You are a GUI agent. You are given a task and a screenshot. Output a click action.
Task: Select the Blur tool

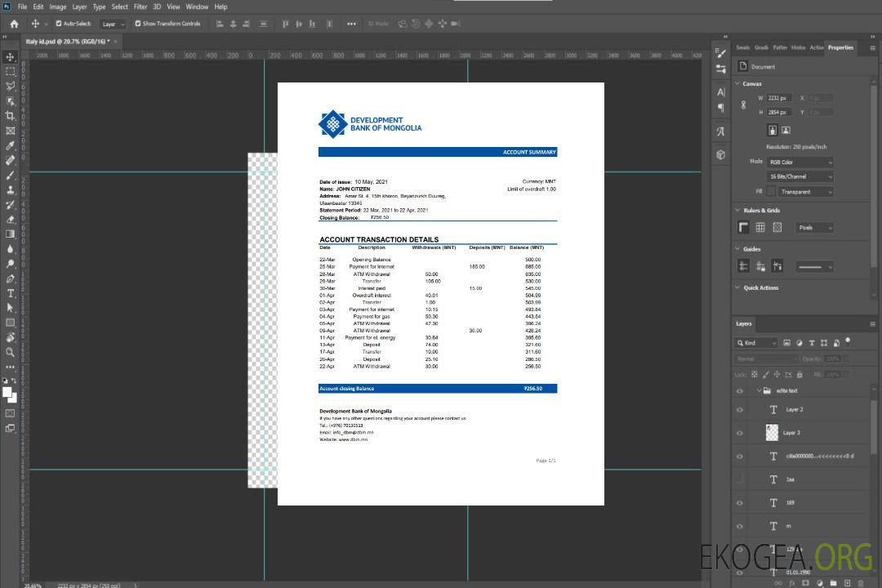pos(10,249)
